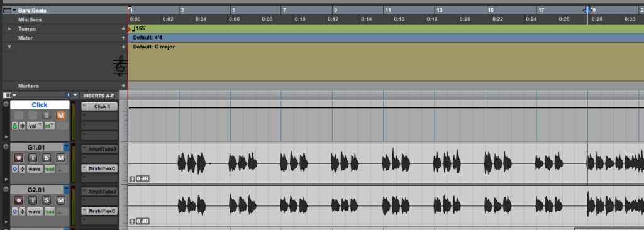Add a tempo change with plus button

[x=123, y=29]
